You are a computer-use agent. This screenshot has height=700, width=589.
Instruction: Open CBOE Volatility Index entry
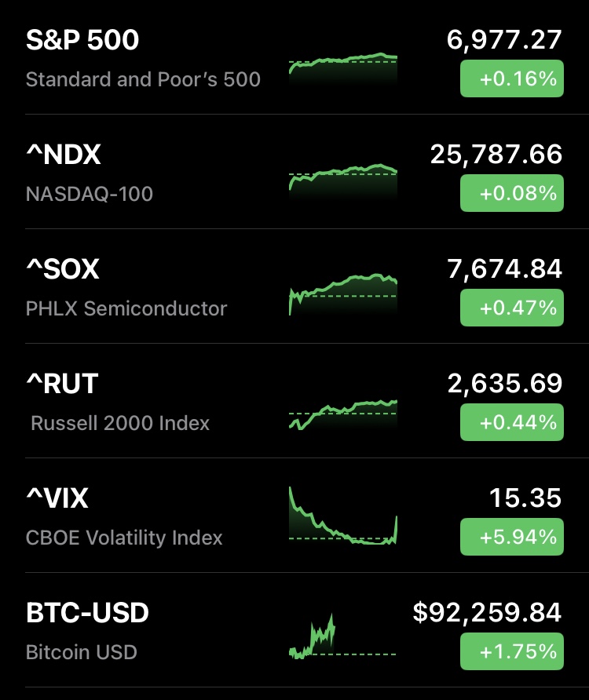coord(124,538)
